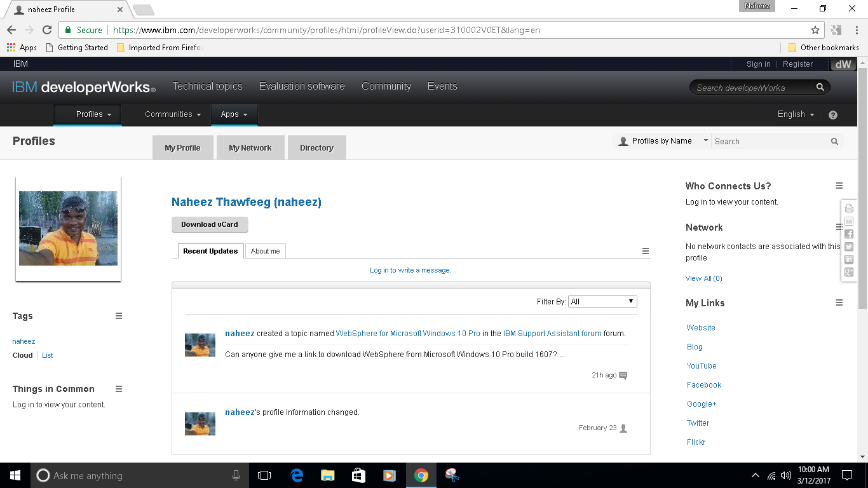Open the Things in Common menu icon

[119, 389]
